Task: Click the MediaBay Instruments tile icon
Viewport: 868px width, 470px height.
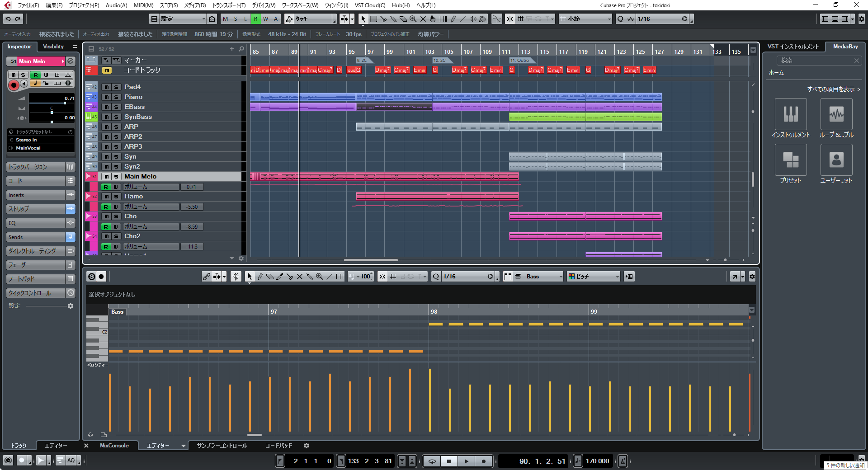Action: 791,114
